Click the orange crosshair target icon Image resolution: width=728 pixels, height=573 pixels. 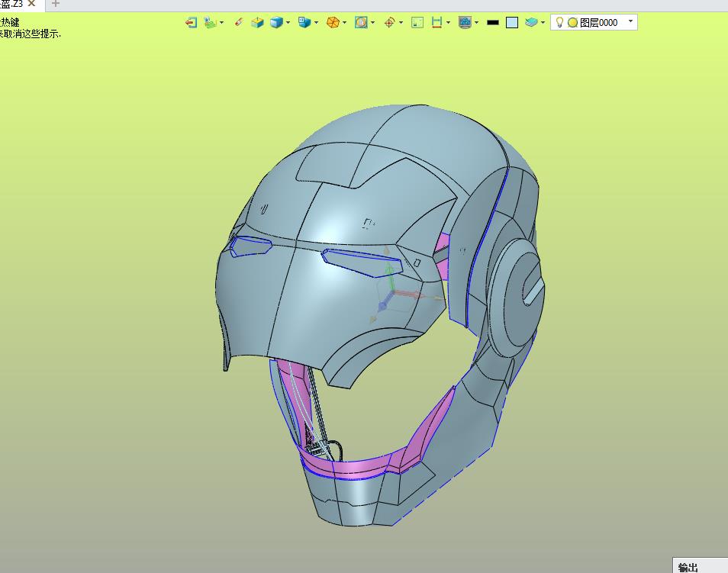pyautogui.click(x=389, y=22)
